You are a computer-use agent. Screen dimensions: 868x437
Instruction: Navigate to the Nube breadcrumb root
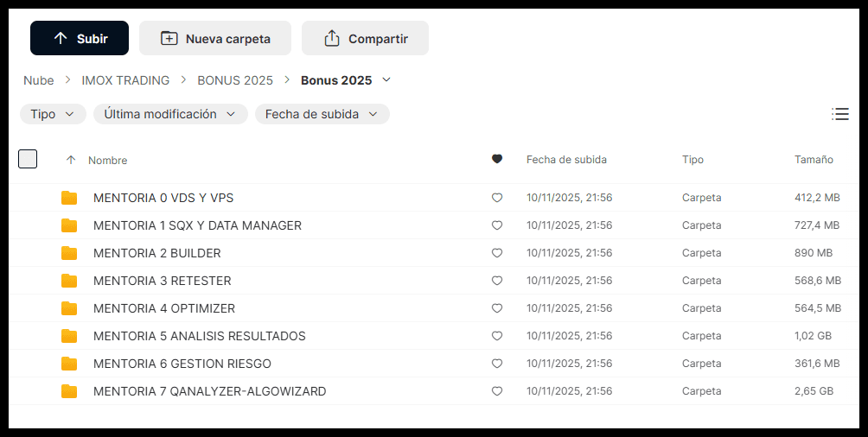[x=38, y=80]
